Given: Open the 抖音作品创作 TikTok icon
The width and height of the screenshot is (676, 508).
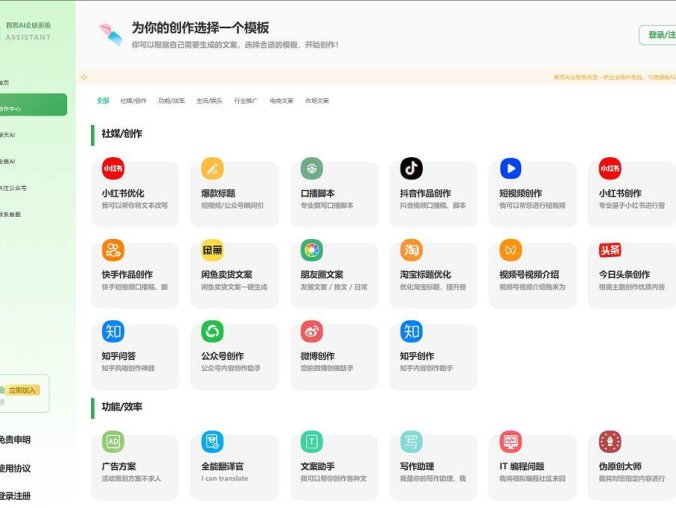Looking at the screenshot, I should pos(411,168).
